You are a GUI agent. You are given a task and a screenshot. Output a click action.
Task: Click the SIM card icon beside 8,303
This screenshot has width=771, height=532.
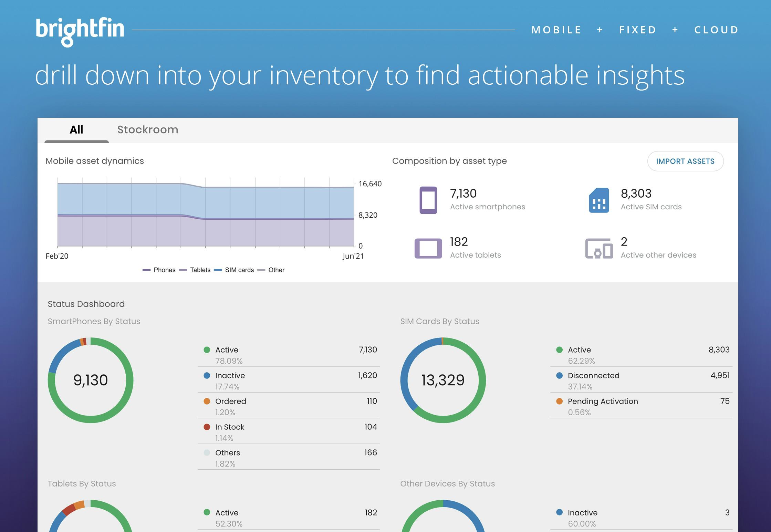coord(599,200)
